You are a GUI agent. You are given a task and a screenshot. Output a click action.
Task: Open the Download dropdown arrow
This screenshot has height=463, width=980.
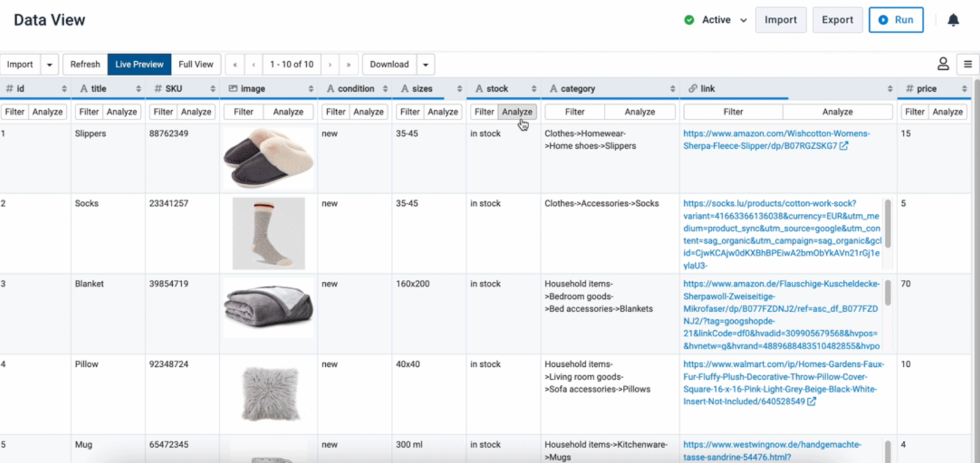426,64
